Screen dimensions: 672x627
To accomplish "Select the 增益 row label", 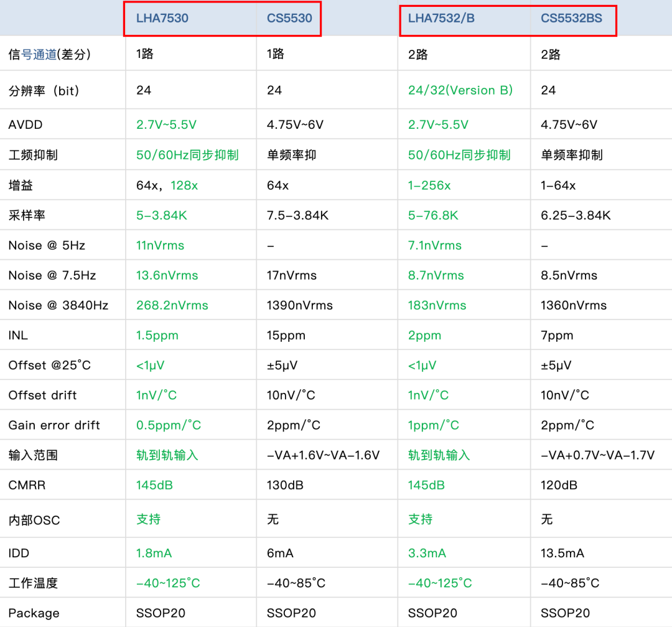I will coord(21,184).
